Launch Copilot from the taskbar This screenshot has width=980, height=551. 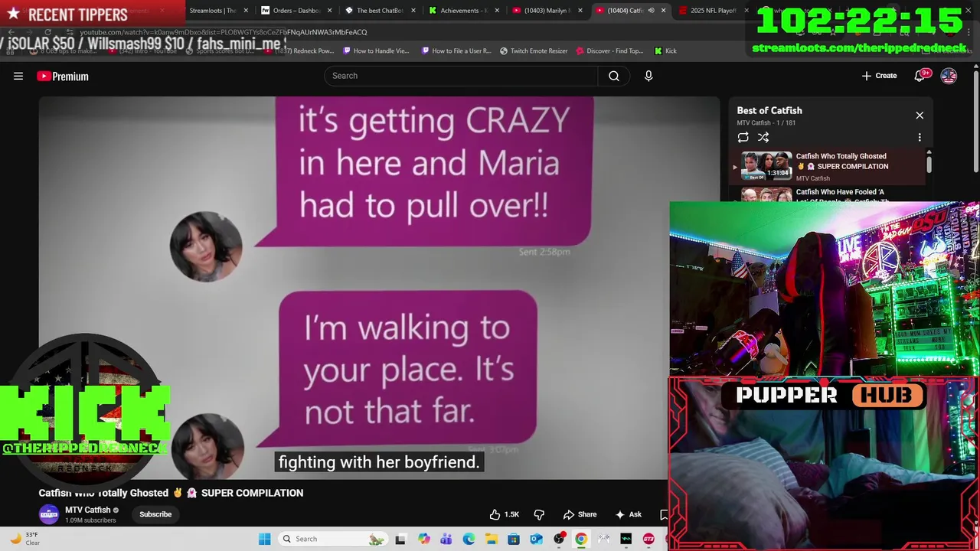[423, 539]
